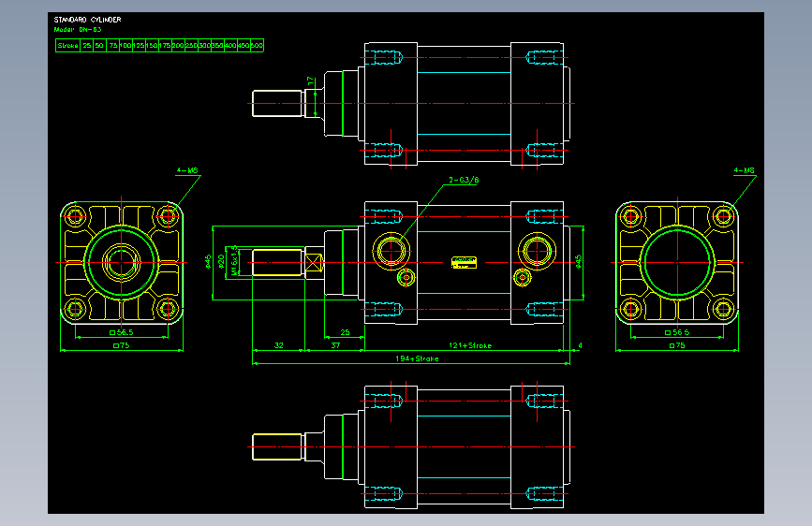This screenshot has height=526, width=812.
Task: Select the 32 length dimension
Action: [x=278, y=345]
